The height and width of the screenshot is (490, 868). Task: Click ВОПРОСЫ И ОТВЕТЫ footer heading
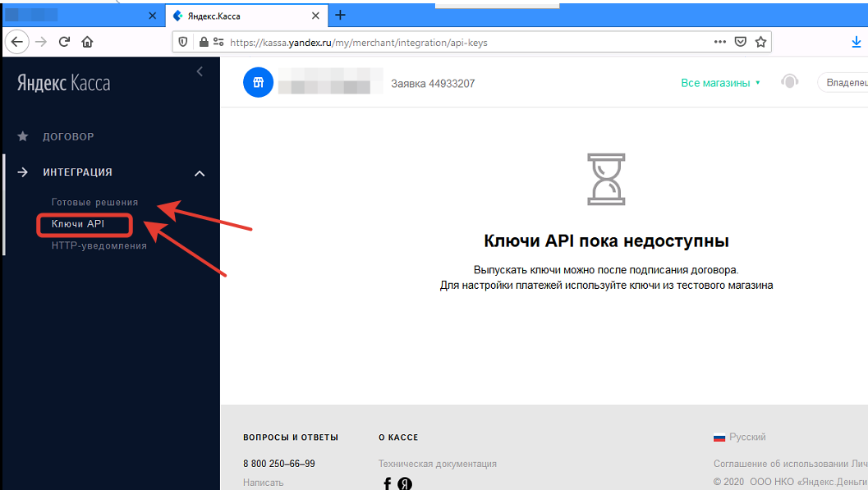point(291,437)
